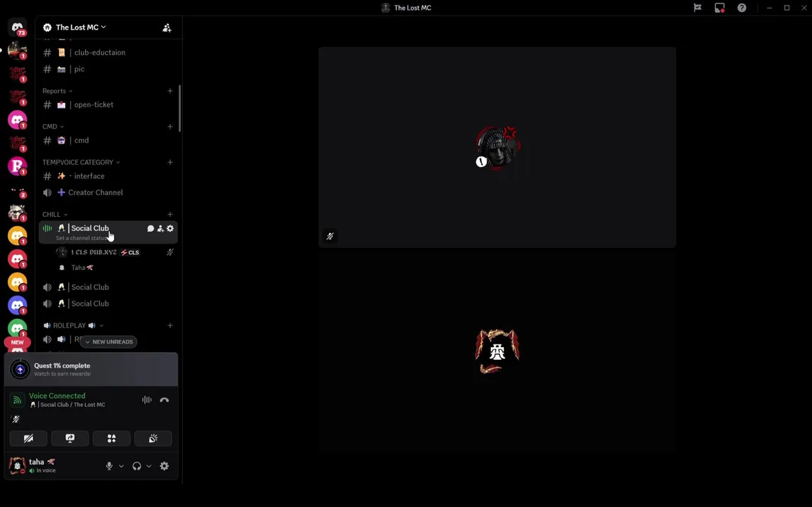Toggle the camera on
This screenshot has height=507, width=812.
tap(28, 439)
